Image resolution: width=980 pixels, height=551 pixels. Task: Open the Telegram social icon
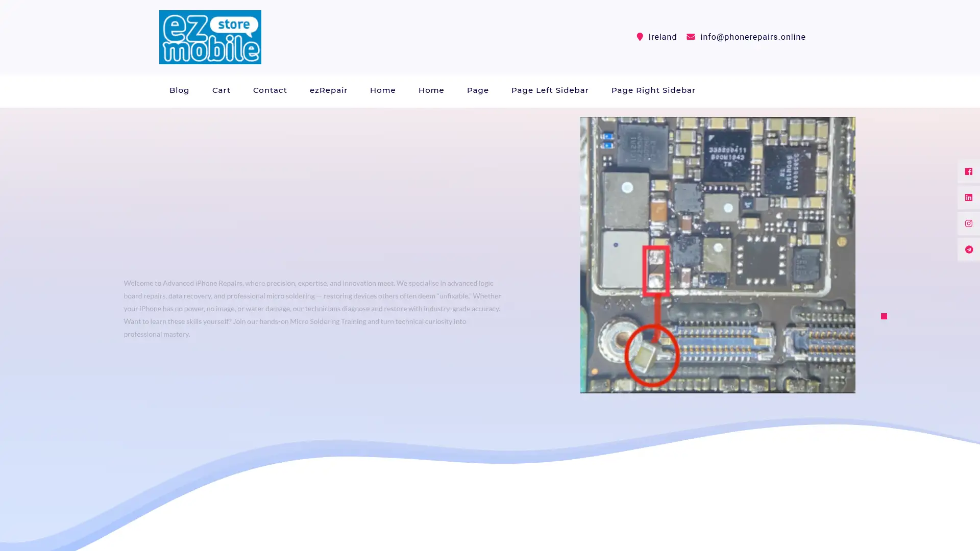pyautogui.click(x=968, y=249)
